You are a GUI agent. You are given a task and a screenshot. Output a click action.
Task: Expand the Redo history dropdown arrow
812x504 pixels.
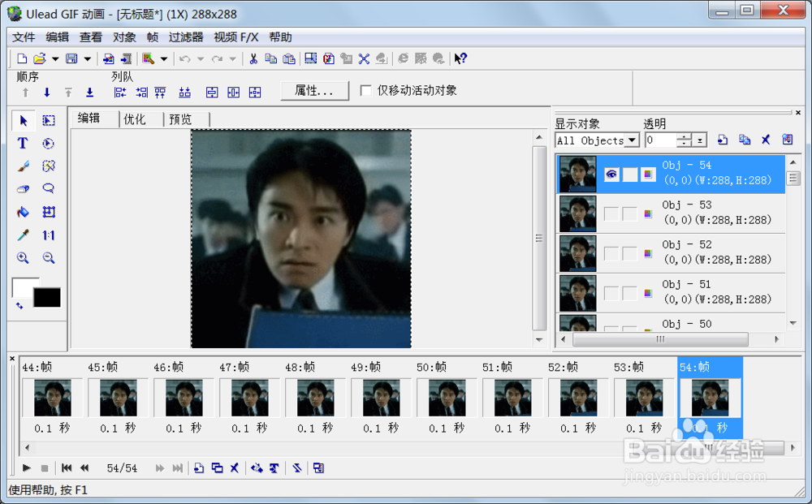tap(232, 59)
